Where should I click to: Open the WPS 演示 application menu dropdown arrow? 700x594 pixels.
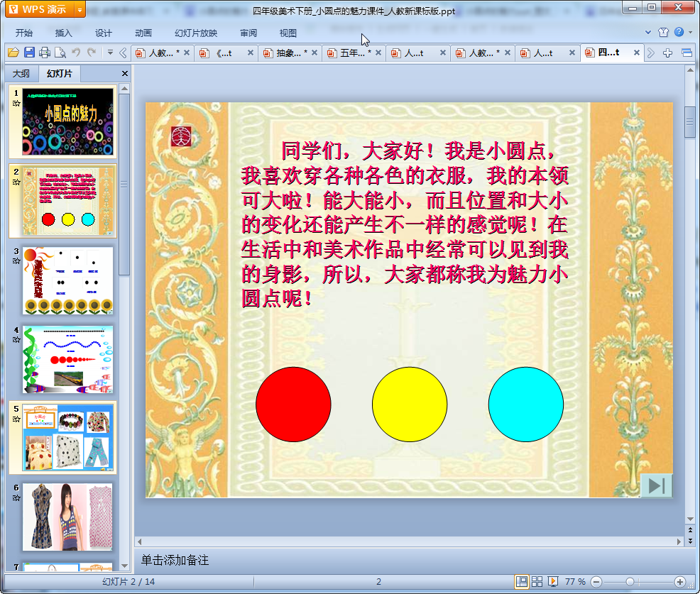pos(80,9)
